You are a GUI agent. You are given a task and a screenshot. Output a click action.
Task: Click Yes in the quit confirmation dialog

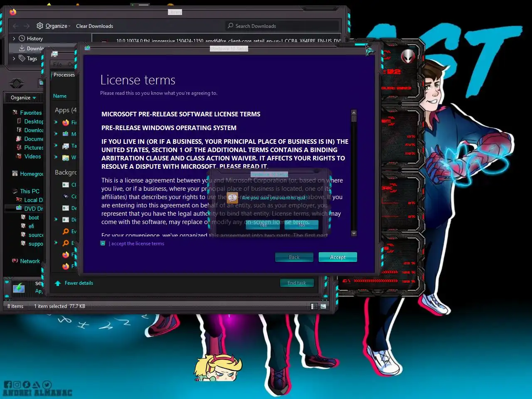pos(263,225)
